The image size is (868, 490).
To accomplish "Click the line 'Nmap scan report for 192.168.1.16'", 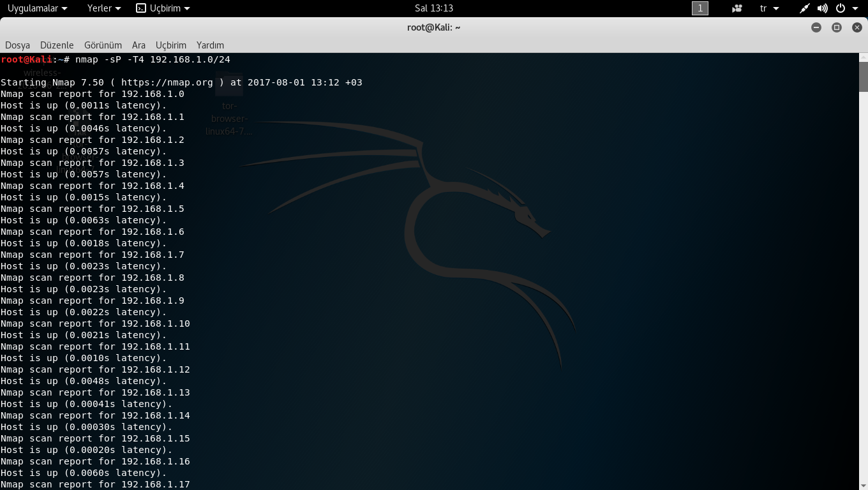I will click(95, 461).
